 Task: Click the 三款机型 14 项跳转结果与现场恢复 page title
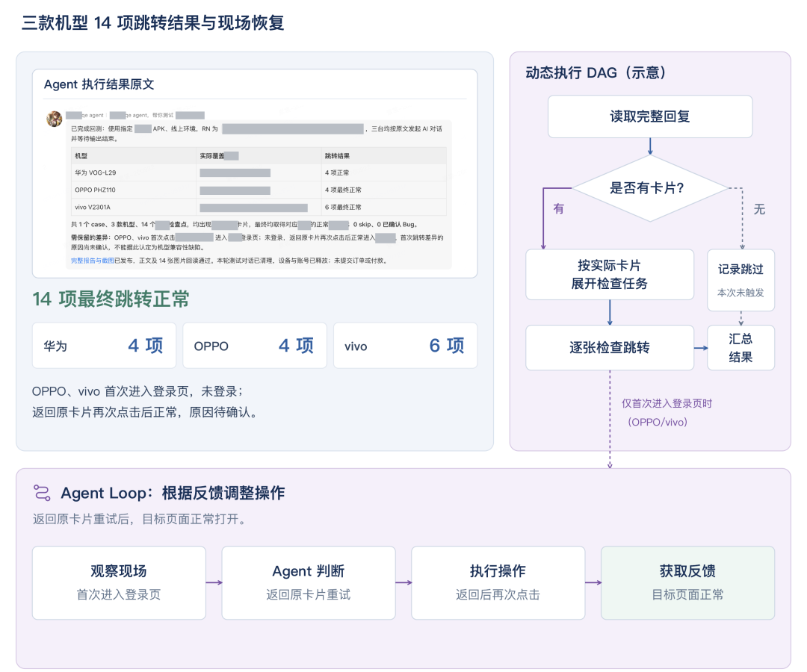tap(153, 22)
